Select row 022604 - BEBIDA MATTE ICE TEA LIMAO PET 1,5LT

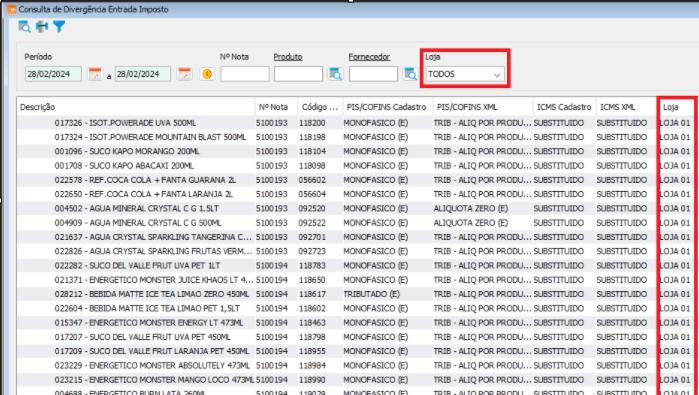tap(356, 309)
